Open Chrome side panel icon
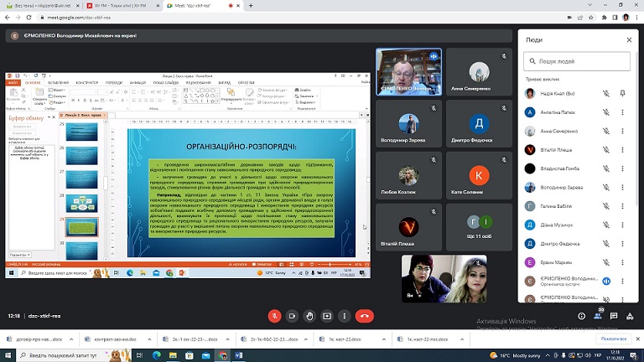This screenshot has width=644, height=362. (x=615, y=18)
